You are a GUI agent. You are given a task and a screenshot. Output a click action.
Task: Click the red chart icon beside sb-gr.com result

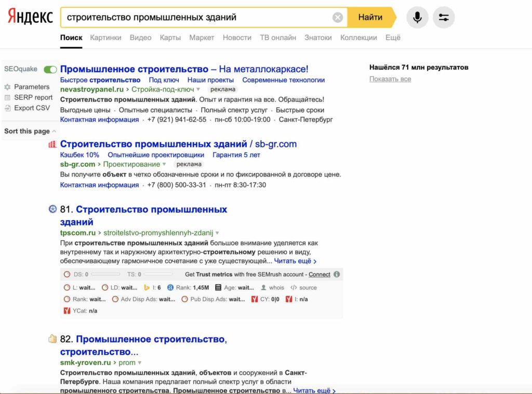click(52, 144)
